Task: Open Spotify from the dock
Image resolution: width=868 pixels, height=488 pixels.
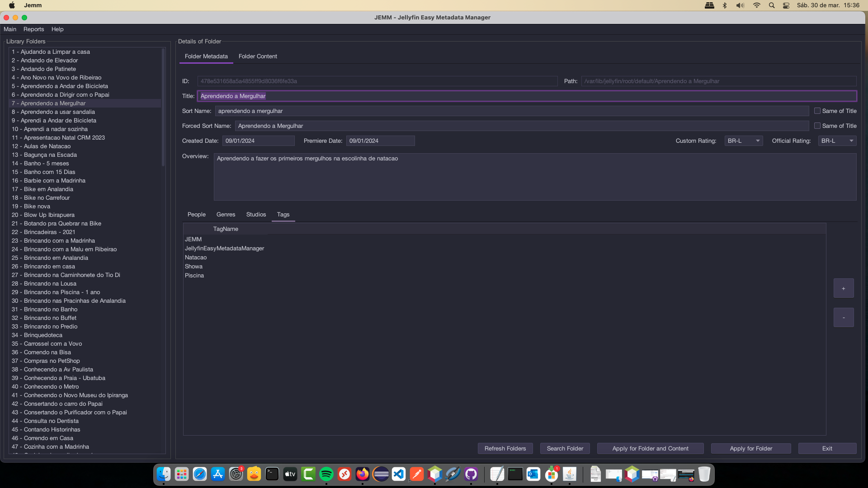Action: 326,474
